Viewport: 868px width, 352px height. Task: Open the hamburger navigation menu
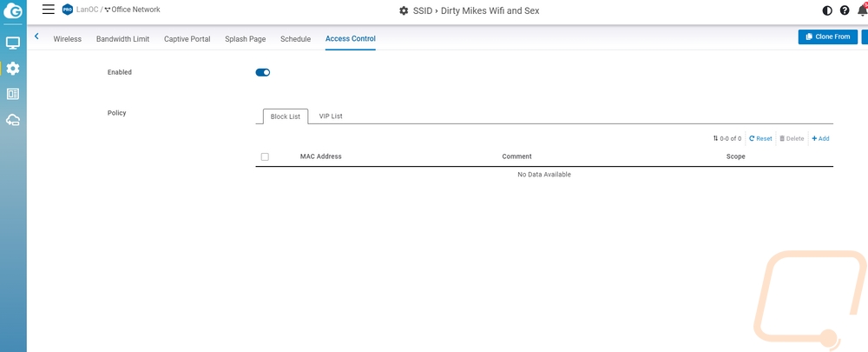49,10
